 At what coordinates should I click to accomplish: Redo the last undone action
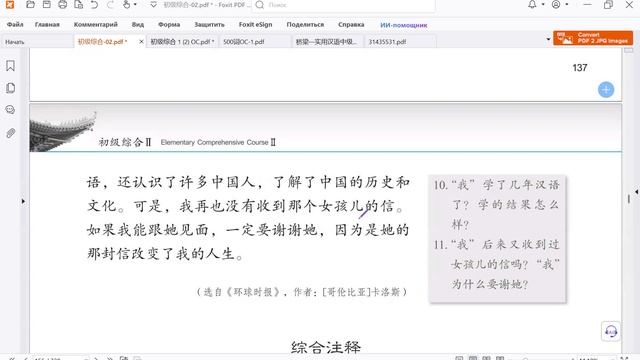[110, 4]
